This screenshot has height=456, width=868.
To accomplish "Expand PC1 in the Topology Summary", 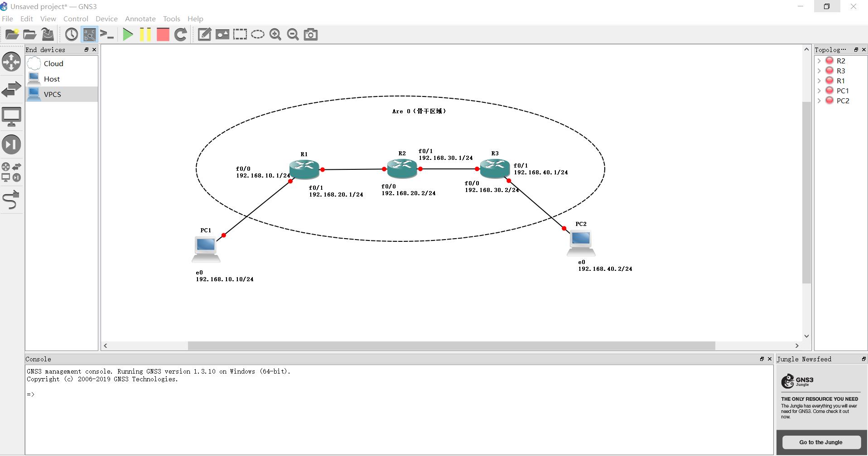I will click(819, 91).
